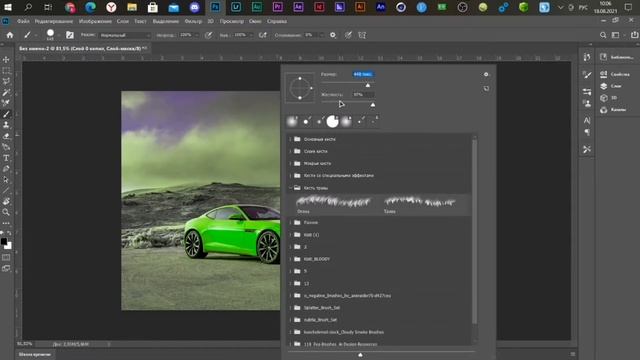Select the Eraser tool
The image size is (640, 360).
click(x=6, y=136)
